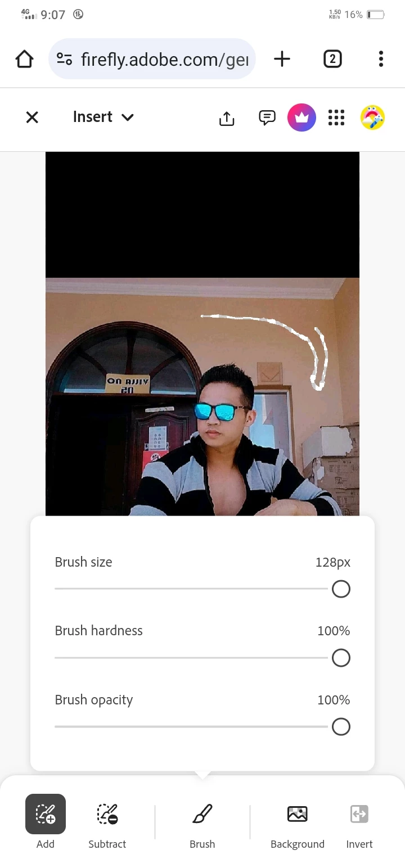Image resolution: width=405 pixels, height=868 pixels.
Task: Click the firefly.adobe.com address bar
Action: 152,58
